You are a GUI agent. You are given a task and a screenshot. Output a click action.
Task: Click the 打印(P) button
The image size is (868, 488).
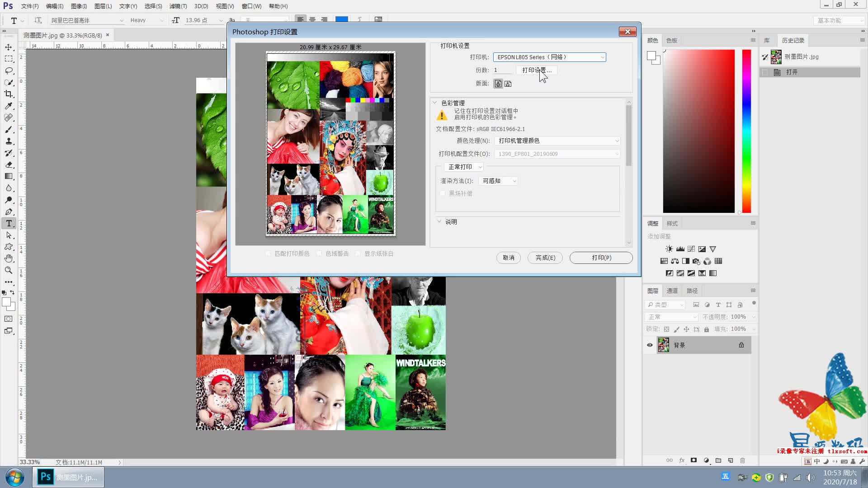tap(601, 258)
